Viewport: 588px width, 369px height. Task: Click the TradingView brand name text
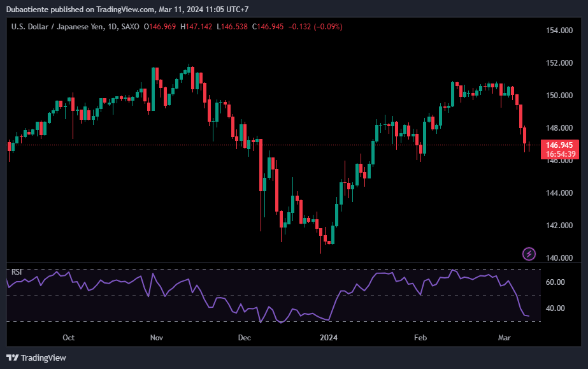click(x=43, y=358)
